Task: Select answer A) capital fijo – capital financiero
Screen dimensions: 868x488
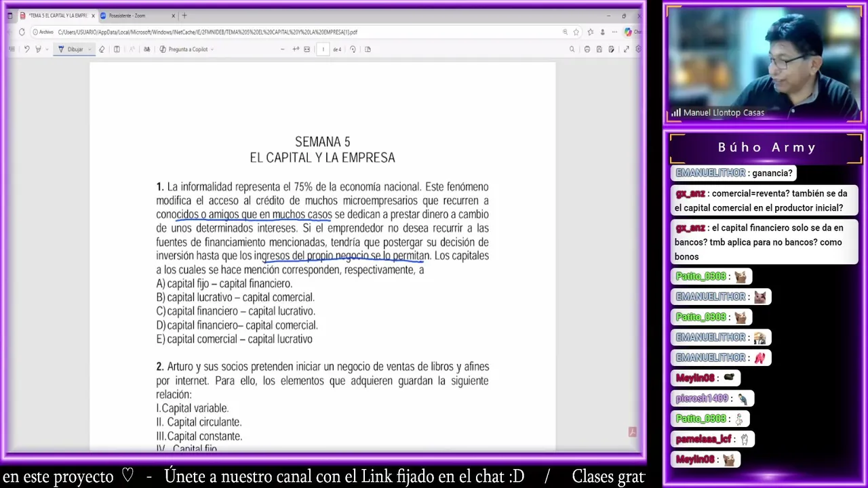Action: (x=224, y=283)
